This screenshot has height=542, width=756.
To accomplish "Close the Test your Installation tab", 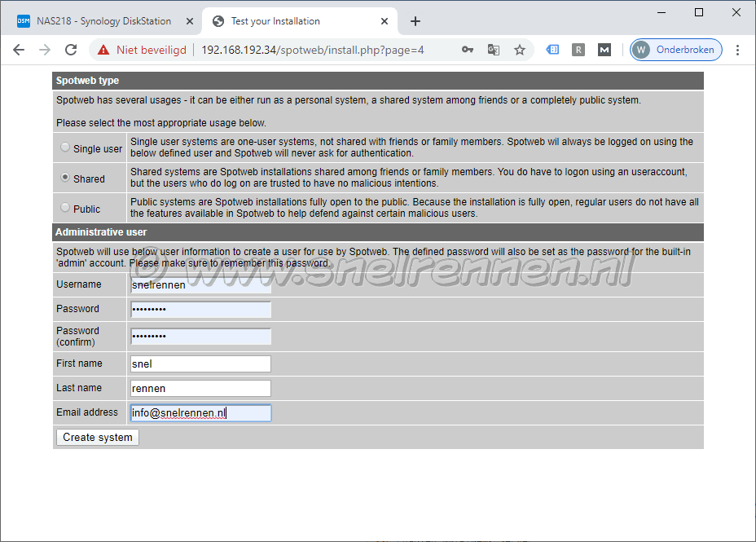I will pos(385,21).
